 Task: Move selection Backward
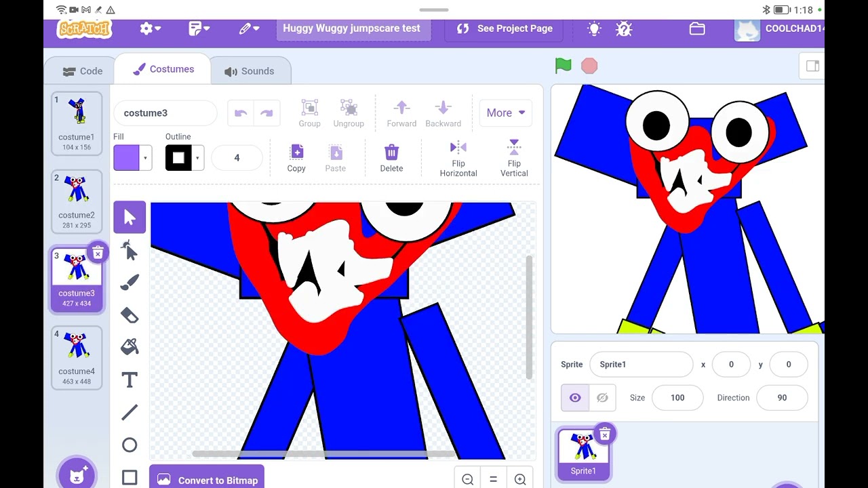[443, 113]
